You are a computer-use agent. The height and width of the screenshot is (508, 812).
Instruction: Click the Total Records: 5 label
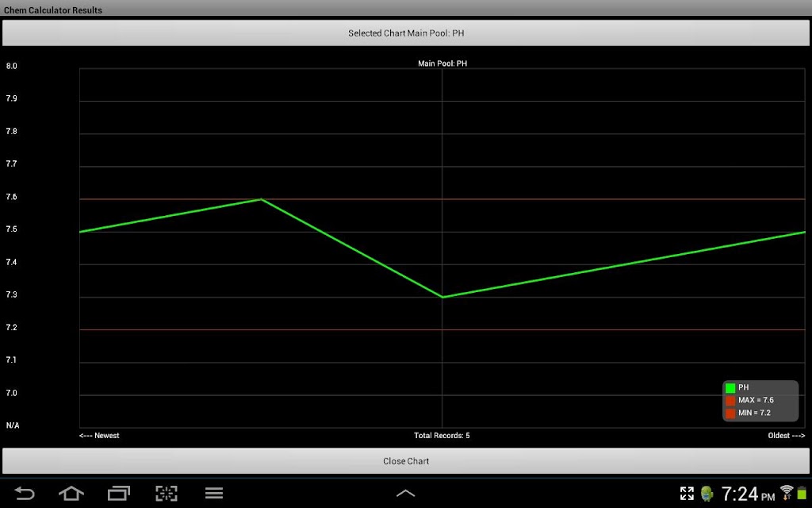pos(442,436)
